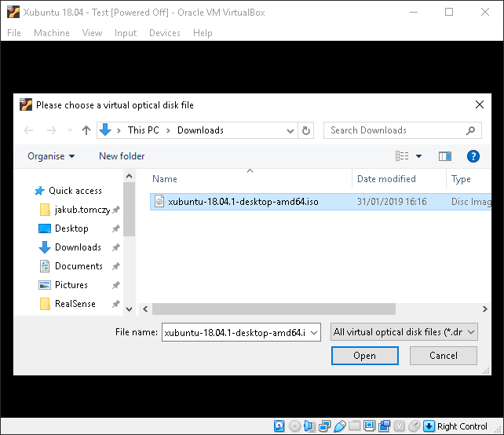Click the search magnifier icon

pos(470,130)
